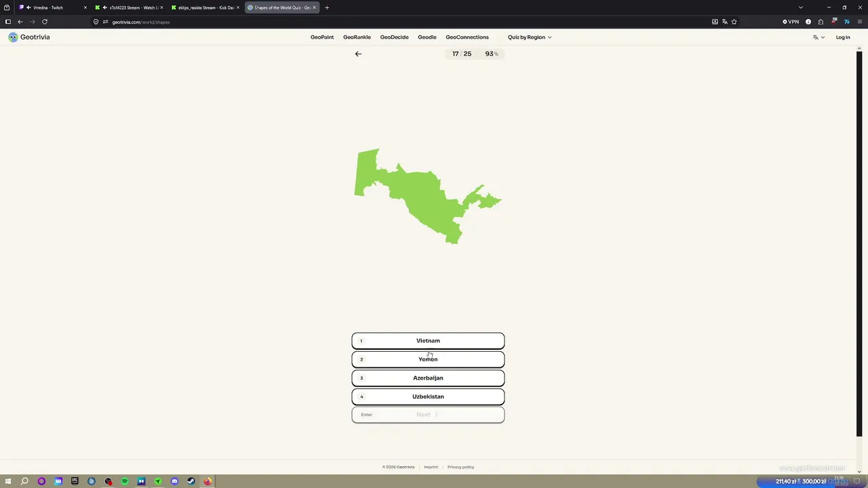Open the Imprint footer link
The height and width of the screenshot is (488, 868).
point(431,467)
